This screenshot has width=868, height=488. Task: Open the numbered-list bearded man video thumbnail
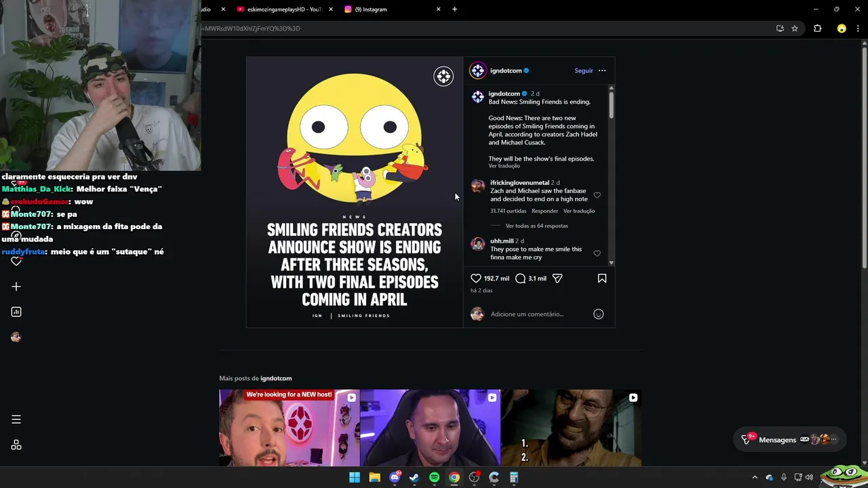571,428
